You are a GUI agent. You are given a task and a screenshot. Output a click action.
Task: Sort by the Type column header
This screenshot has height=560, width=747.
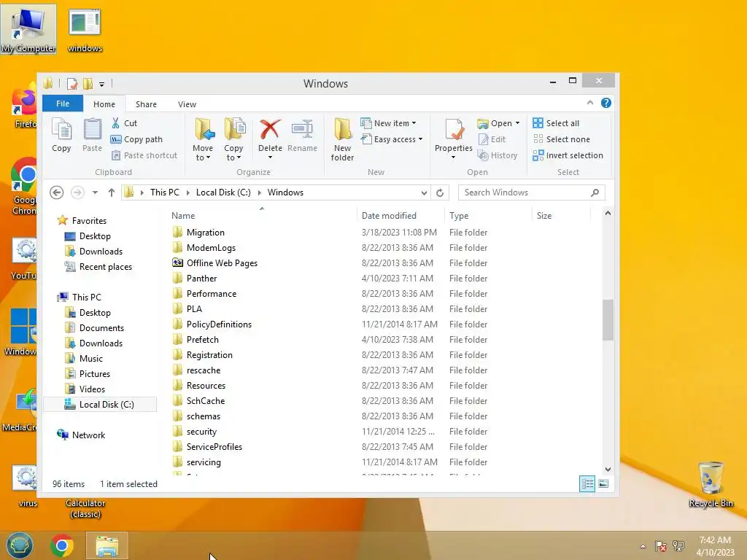[459, 216]
